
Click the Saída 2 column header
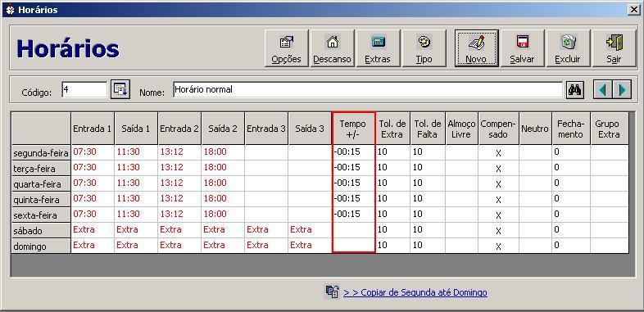click(223, 129)
